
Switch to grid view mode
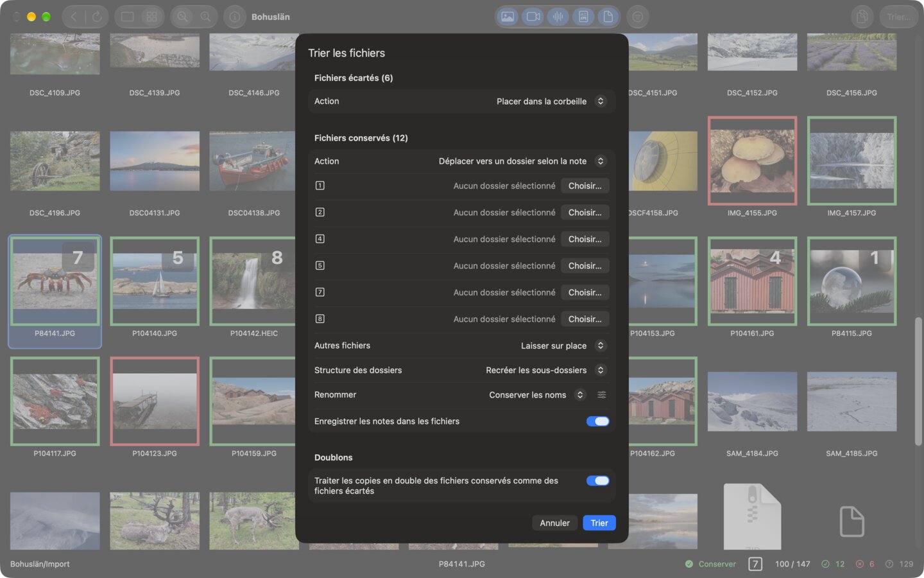pyautogui.click(x=151, y=17)
